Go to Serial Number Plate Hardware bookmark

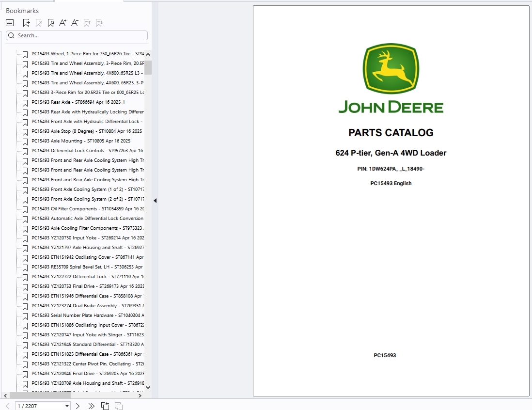87,315
